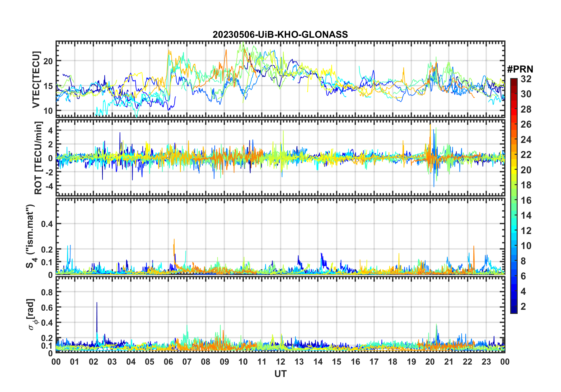Select colorbar tick label 6
The height and width of the screenshot is (392, 561).
point(524,276)
